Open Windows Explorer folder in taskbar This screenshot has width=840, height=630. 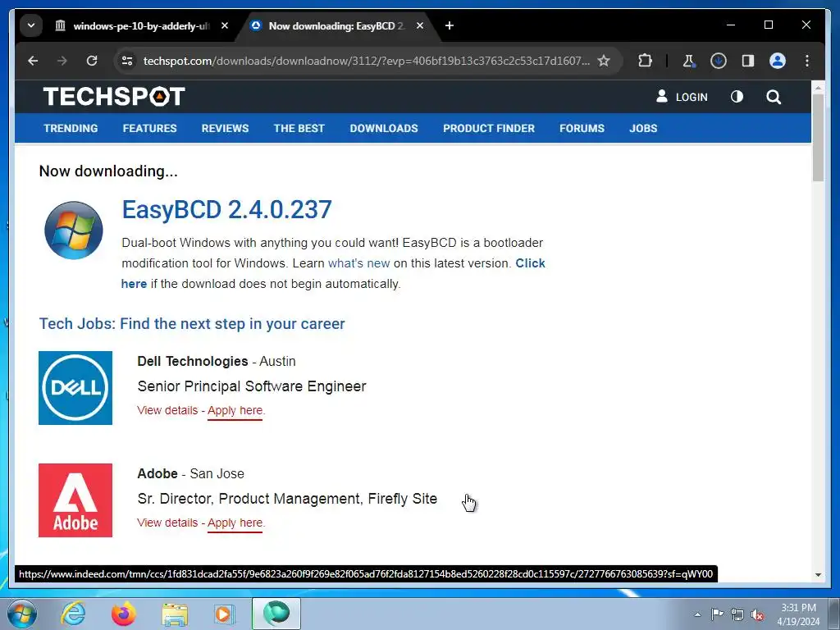coord(175,614)
